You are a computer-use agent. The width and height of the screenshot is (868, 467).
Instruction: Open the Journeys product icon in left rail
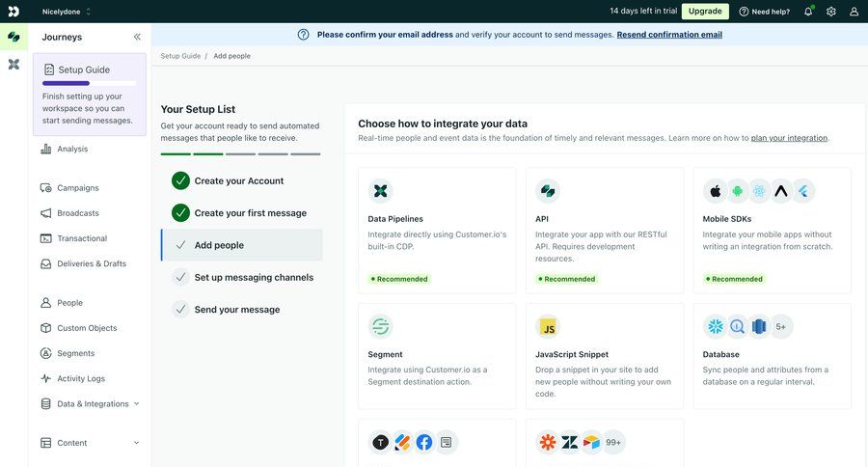(x=14, y=37)
